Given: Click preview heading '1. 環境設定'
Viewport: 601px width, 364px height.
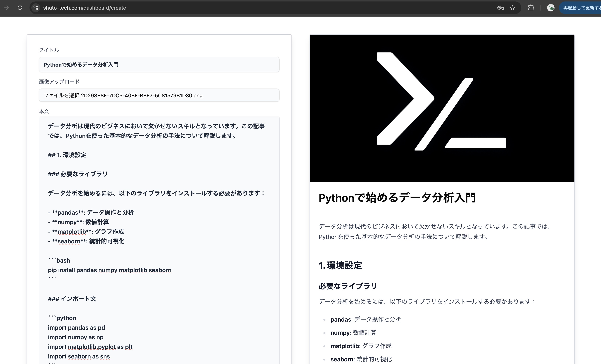Looking at the screenshot, I should (x=340, y=265).
